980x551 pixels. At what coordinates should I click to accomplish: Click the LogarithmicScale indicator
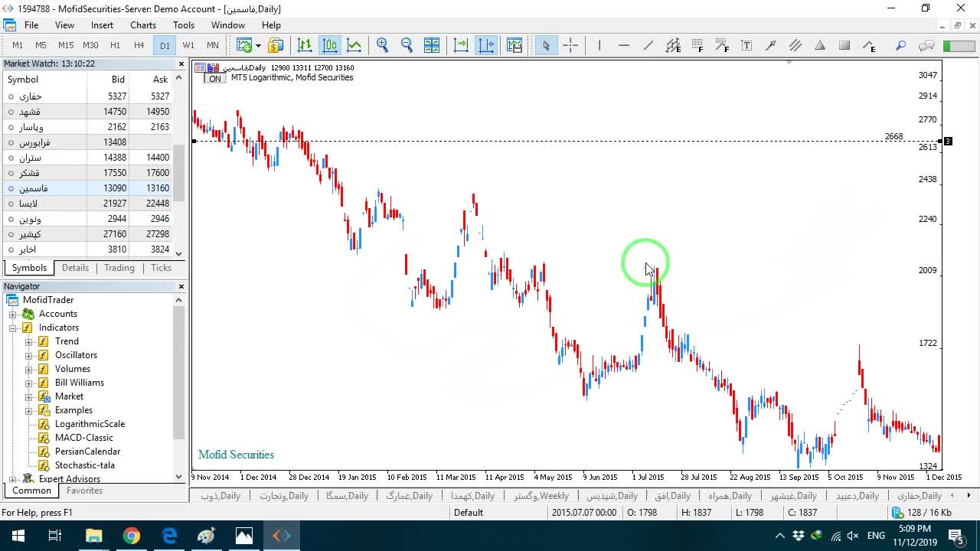tap(90, 424)
